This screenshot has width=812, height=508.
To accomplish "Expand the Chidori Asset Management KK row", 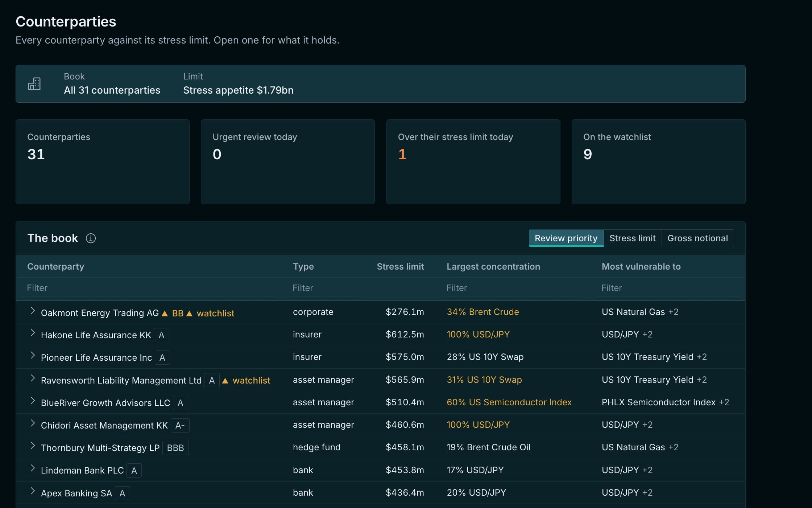I will (33, 423).
